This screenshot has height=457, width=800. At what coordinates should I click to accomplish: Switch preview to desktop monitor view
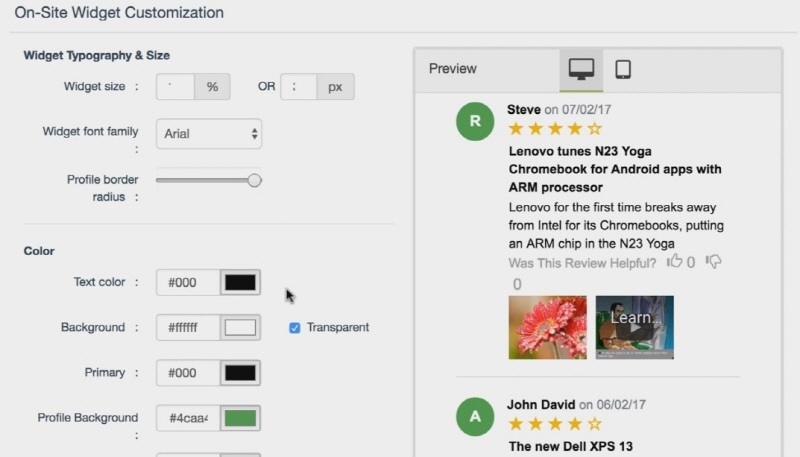coord(581,69)
